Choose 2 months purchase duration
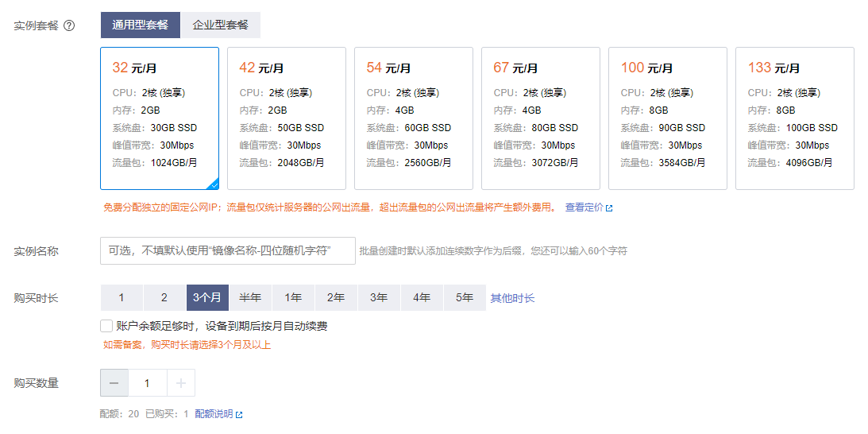This screenshot has height=434, width=868. click(x=164, y=297)
